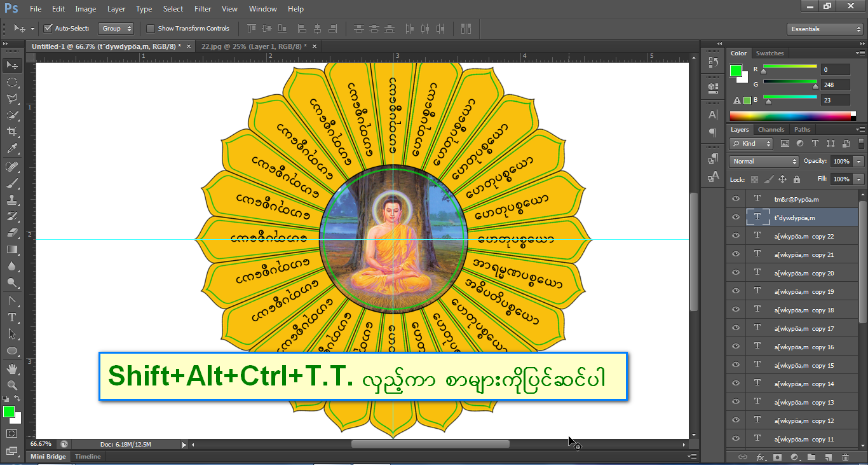Switch to the 22.jpg document tab
Image resolution: width=868 pixels, height=465 pixels.
[254, 46]
